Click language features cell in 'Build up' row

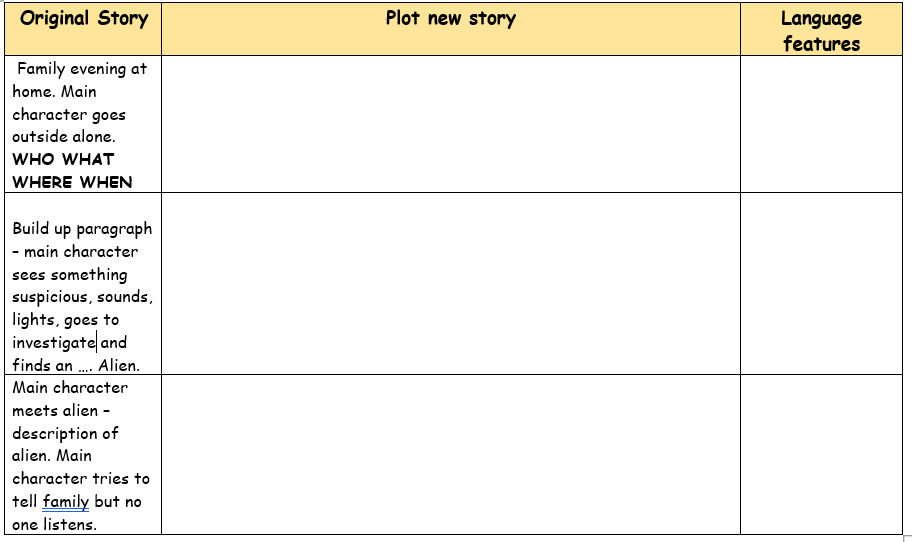click(x=821, y=284)
